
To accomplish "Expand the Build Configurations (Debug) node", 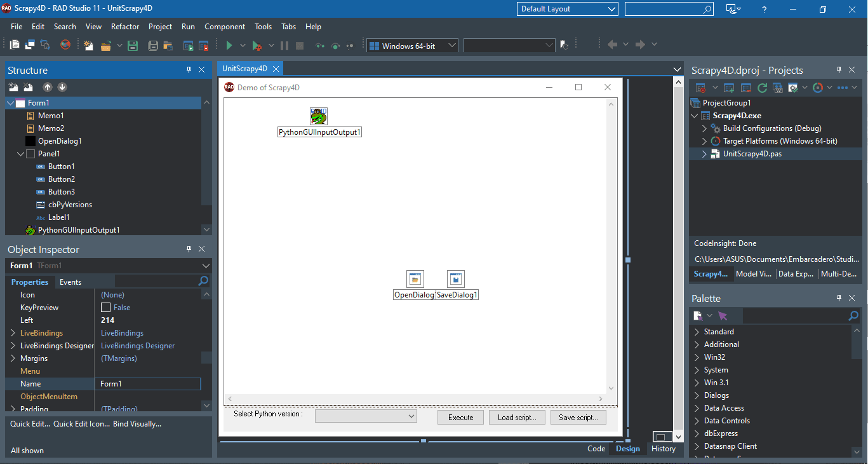I will point(704,128).
